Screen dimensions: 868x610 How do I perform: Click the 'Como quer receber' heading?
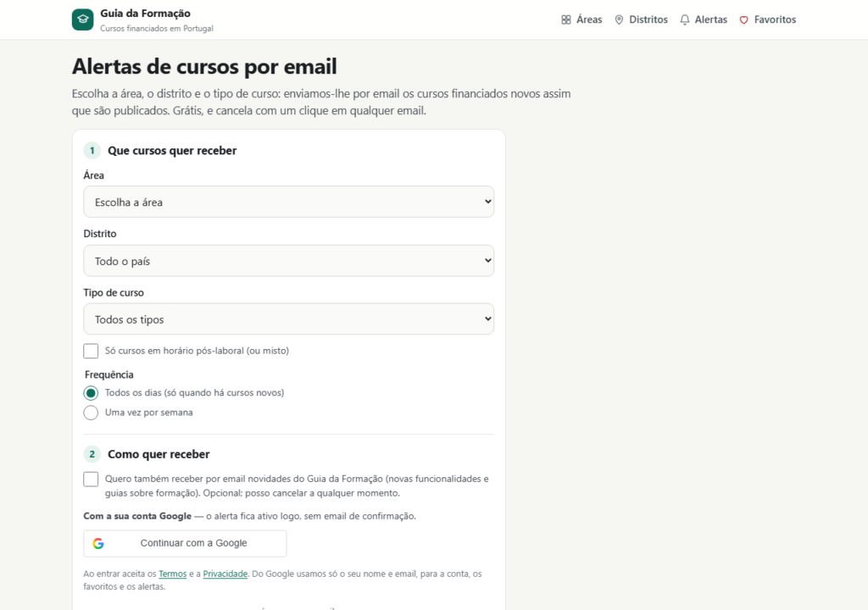(159, 454)
